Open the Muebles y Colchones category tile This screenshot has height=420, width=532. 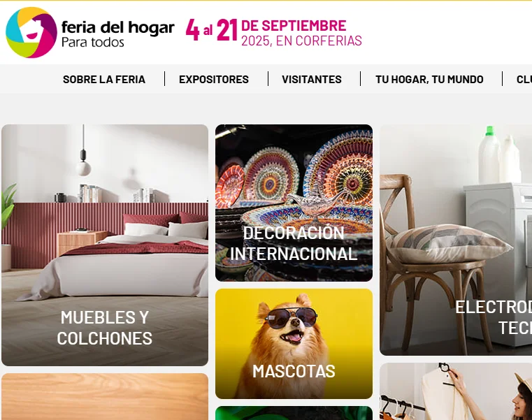105,245
